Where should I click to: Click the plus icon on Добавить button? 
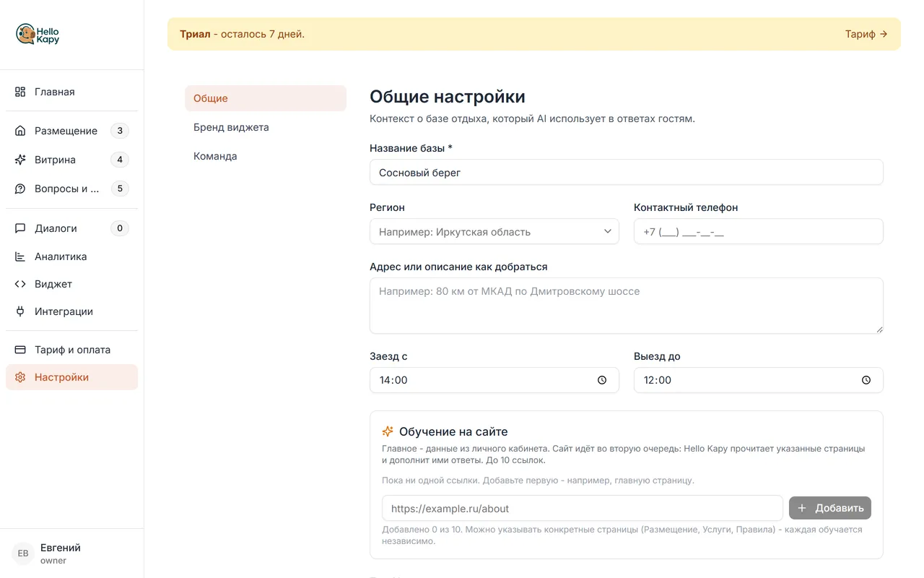click(802, 508)
